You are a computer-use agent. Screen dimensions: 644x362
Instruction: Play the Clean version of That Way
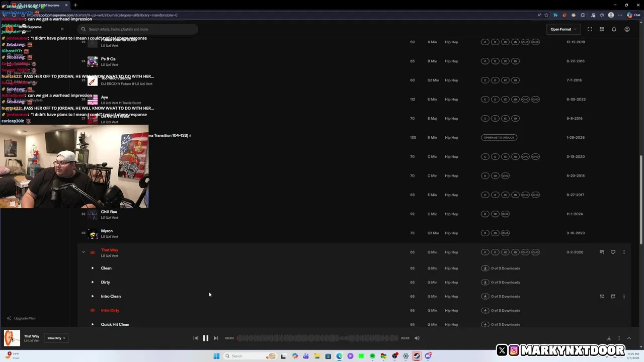(x=93, y=268)
